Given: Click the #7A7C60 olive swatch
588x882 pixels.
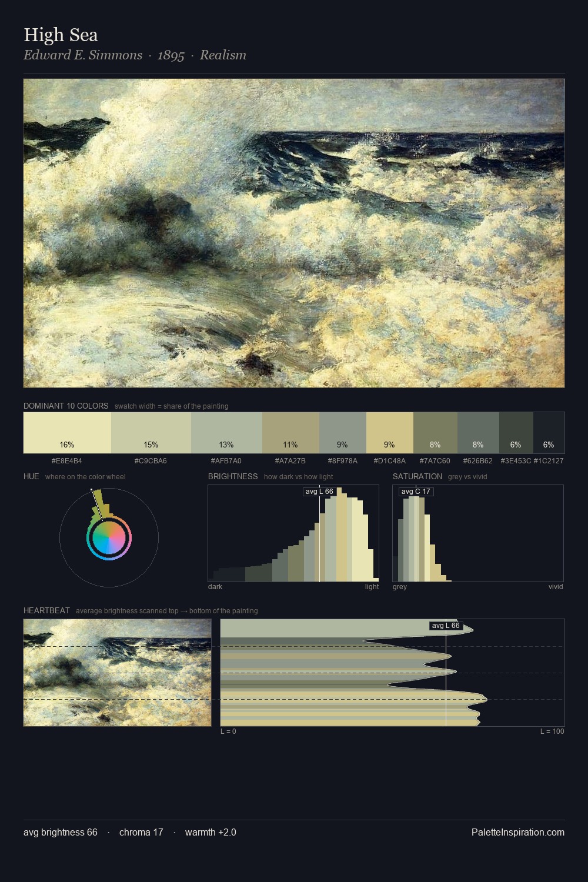Looking at the screenshot, I should coord(435,433).
